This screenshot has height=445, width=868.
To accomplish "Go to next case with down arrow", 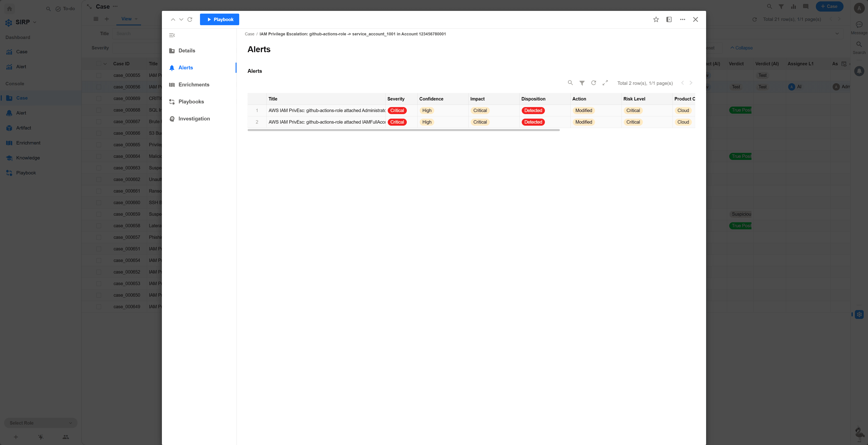I will point(181,20).
